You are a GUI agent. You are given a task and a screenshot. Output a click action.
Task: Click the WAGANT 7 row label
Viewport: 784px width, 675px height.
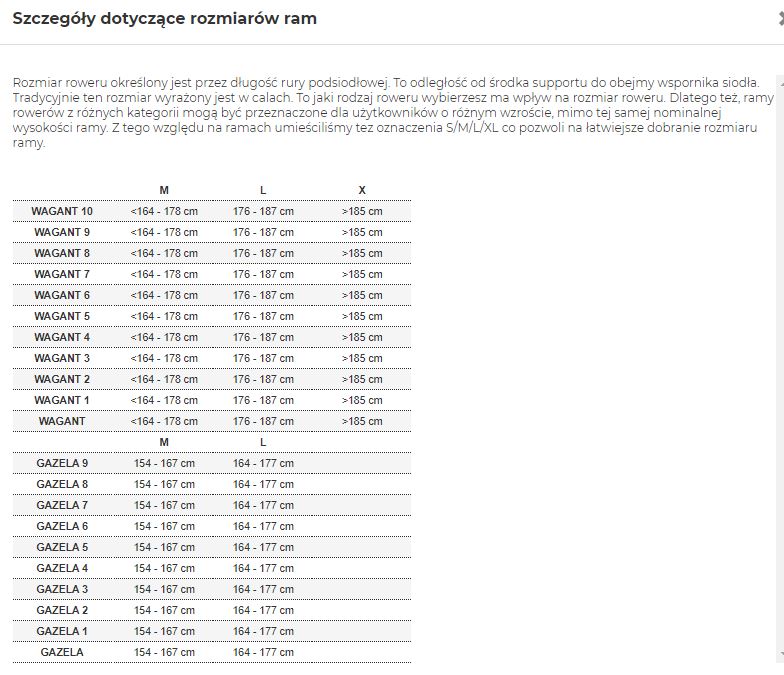(x=62, y=274)
